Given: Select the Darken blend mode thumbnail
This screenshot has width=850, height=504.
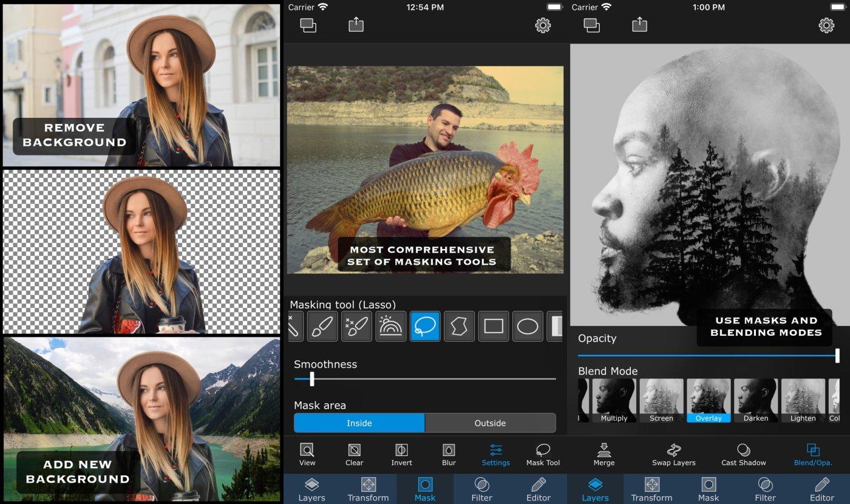Looking at the screenshot, I should tap(756, 401).
